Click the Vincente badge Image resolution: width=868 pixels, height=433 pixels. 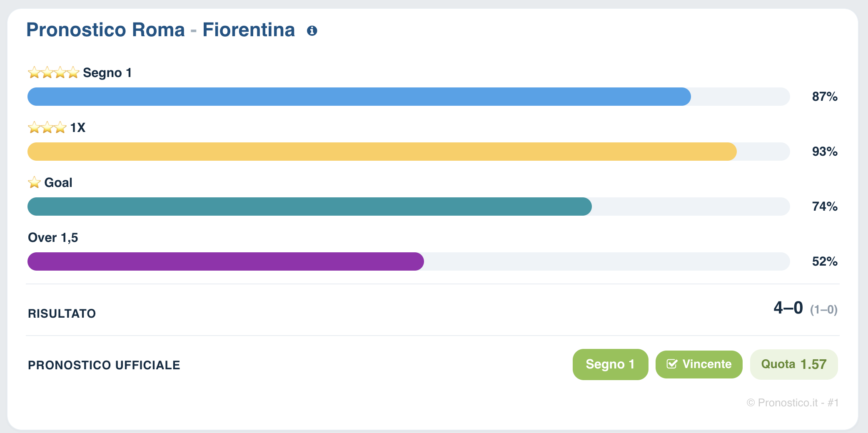click(699, 364)
